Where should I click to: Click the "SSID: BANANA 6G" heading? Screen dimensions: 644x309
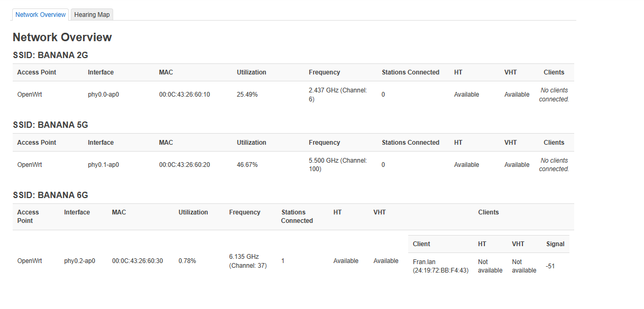[x=50, y=195]
